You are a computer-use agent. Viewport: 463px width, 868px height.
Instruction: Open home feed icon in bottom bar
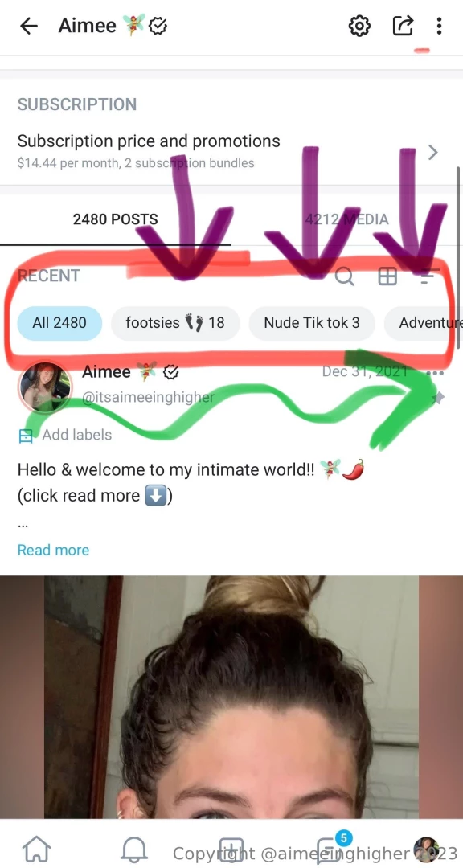pos(36,848)
